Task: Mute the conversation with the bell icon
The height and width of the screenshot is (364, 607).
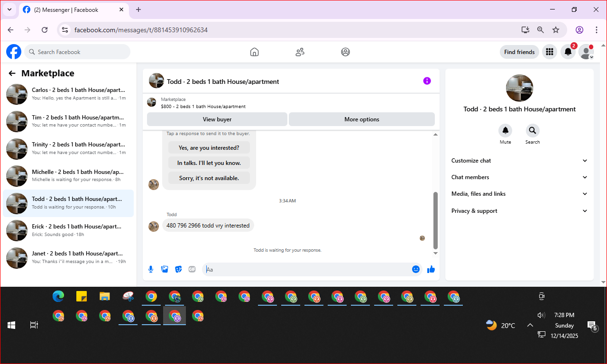Action: [506, 130]
